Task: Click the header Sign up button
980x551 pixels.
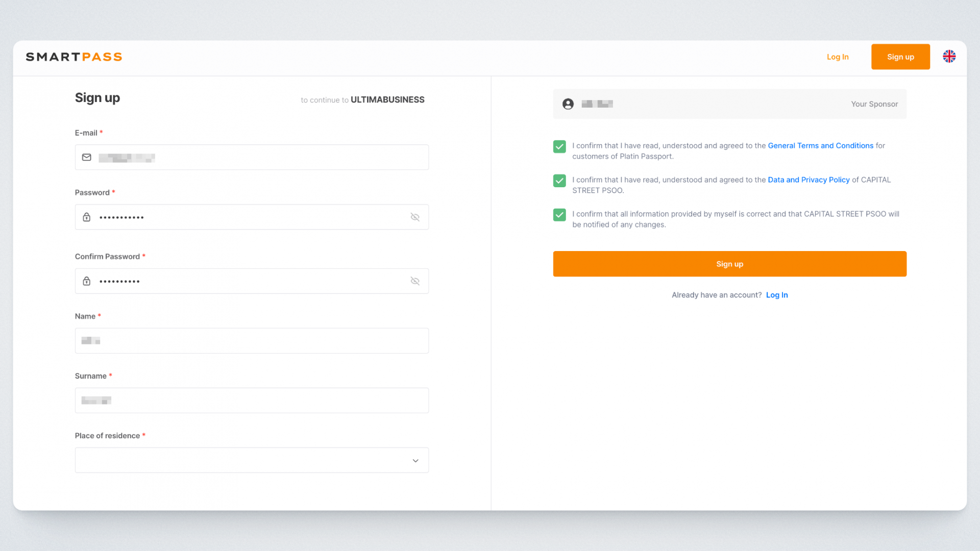Action: click(900, 57)
